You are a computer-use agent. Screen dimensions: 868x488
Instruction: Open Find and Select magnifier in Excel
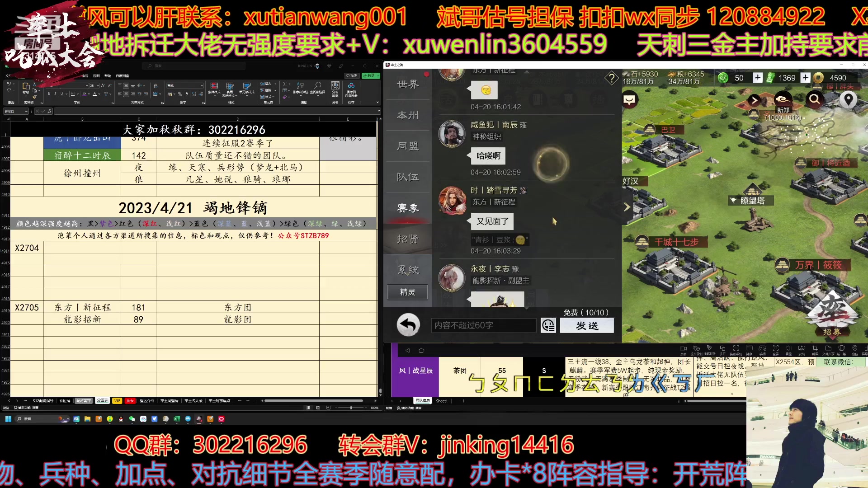318,89
